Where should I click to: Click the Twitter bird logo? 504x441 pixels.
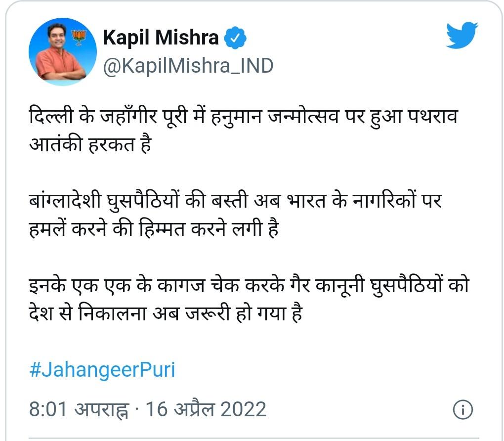click(x=462, y=35)
